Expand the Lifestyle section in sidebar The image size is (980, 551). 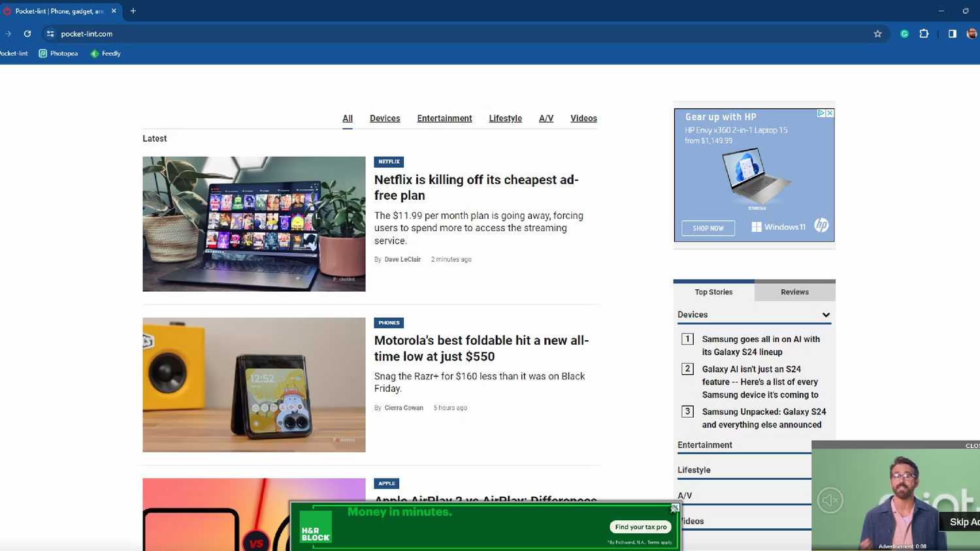[744, 470]
